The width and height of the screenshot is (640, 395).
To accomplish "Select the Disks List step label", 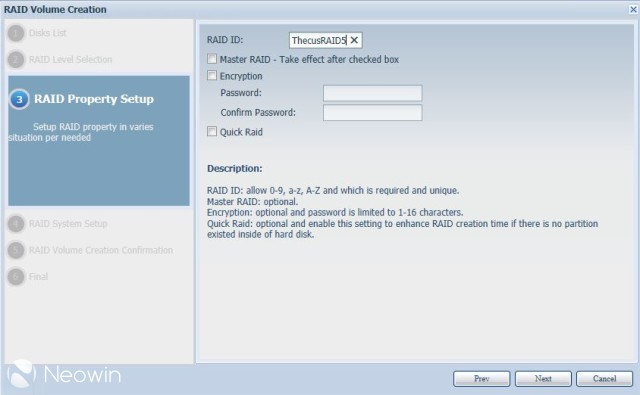I will pos(48,33).
